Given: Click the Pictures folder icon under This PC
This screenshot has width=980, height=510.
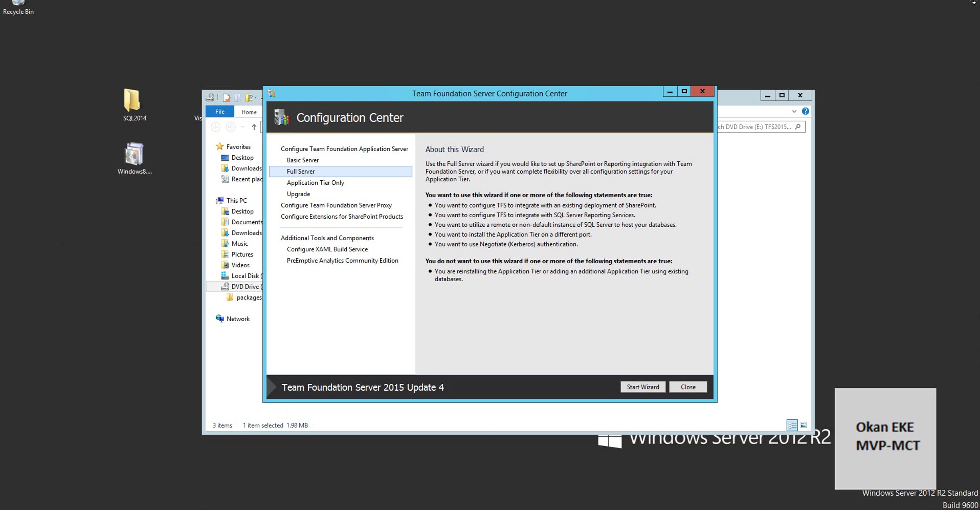Looking at the screenshot, I should coord(225,254).
